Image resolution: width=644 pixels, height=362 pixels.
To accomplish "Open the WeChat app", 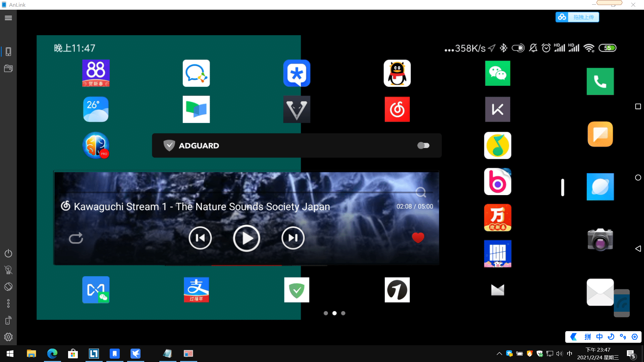I will [x=498, y=73].
